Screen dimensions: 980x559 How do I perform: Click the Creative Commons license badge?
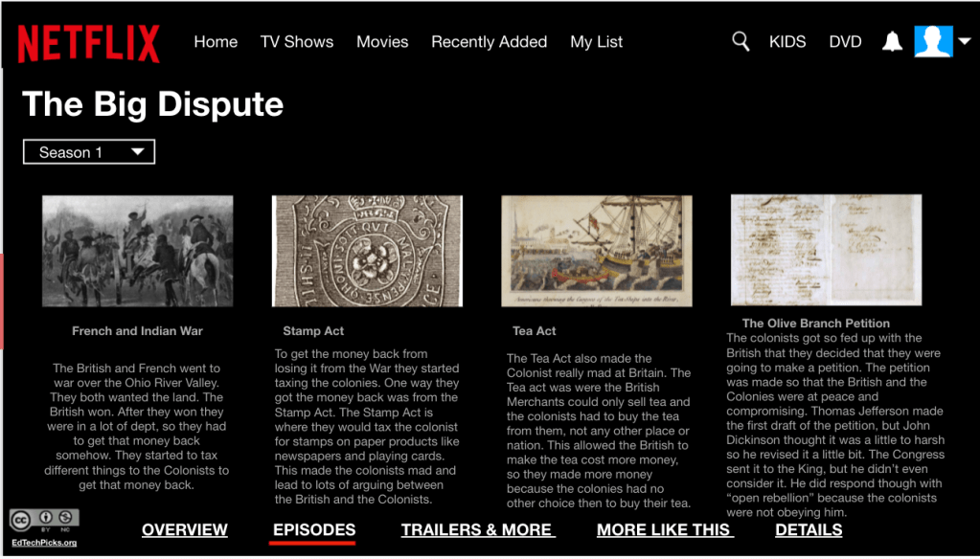point(44,520)
